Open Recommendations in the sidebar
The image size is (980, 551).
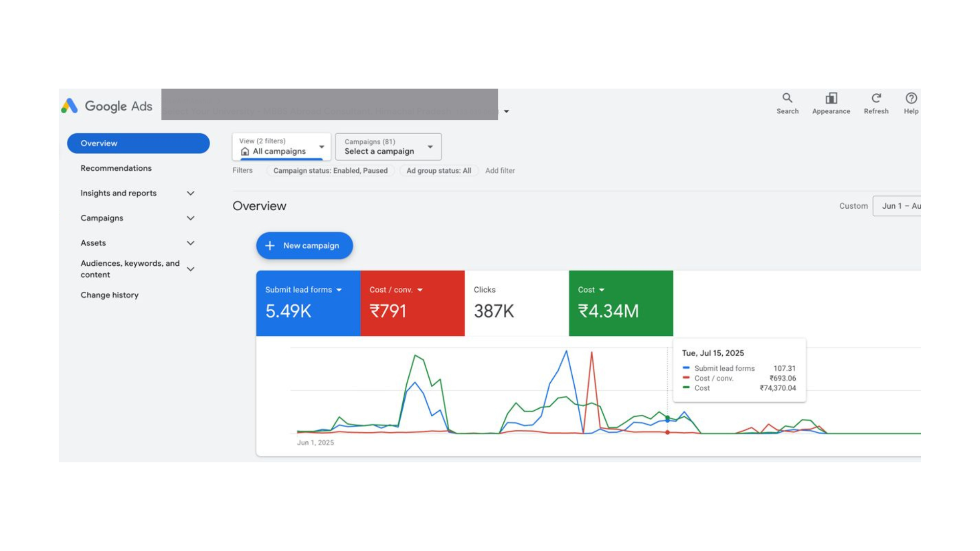pyautogui.click(x=116, y=168)
